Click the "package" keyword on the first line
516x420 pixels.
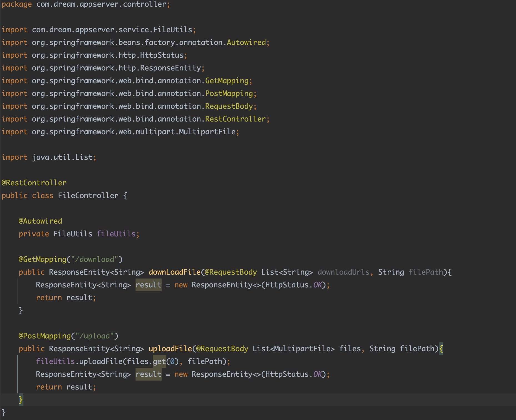[17, 4]
